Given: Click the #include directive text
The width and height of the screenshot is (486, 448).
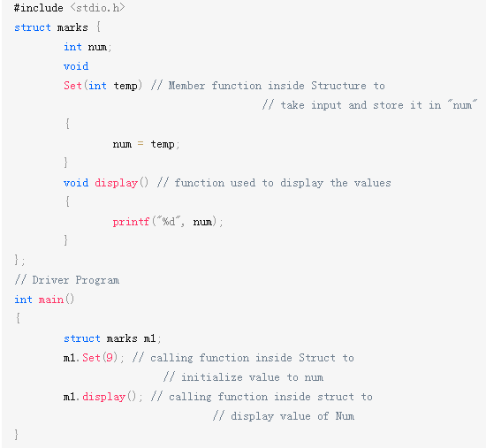Looking at the screenshot, I should coord(38,8).
